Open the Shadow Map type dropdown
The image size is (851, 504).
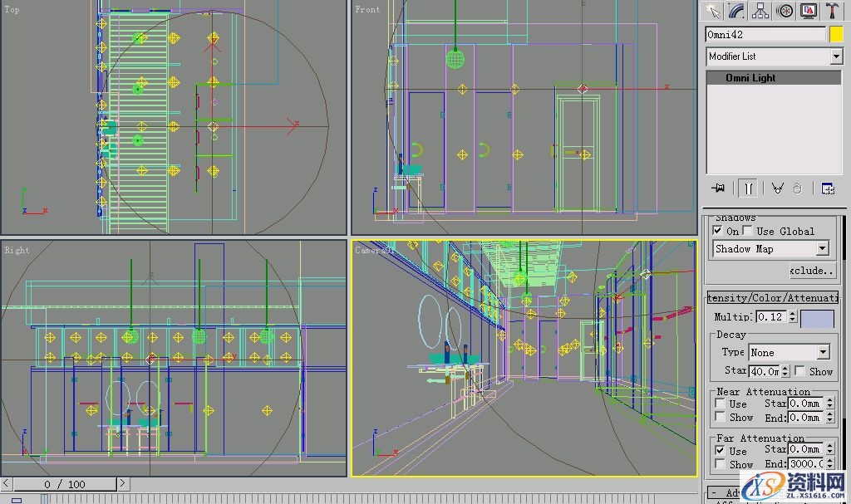point(824,247)
